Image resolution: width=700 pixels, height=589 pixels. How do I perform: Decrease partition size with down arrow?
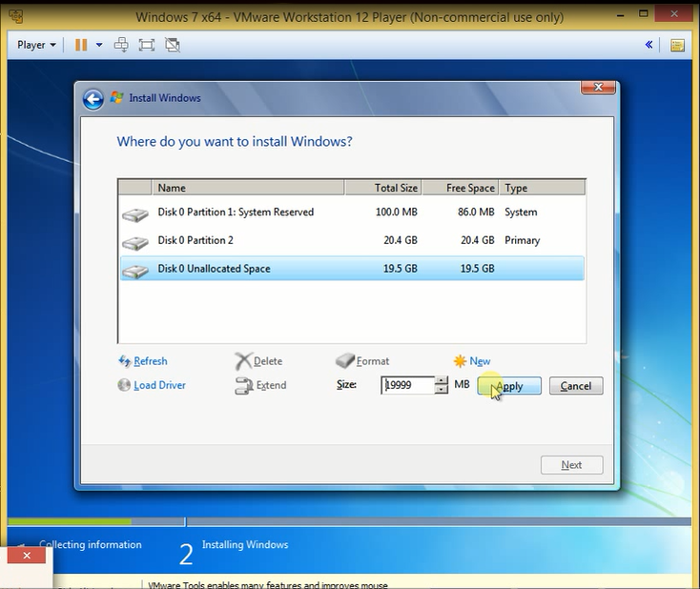pos(441,390)
